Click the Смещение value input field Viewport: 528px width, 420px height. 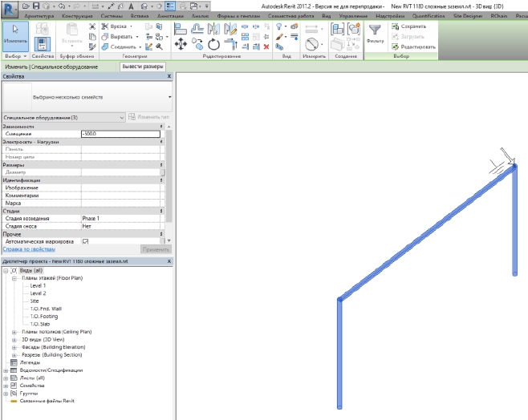[x=120, y=134]
